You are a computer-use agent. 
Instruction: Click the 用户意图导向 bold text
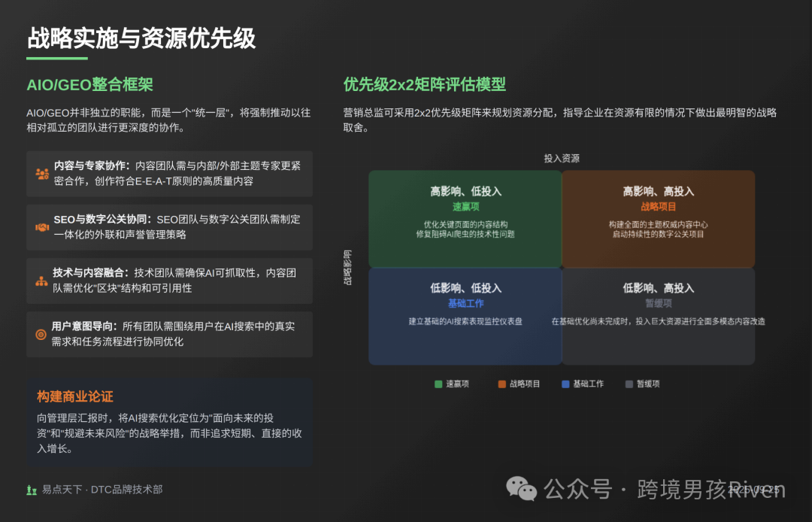click(84, 326)
